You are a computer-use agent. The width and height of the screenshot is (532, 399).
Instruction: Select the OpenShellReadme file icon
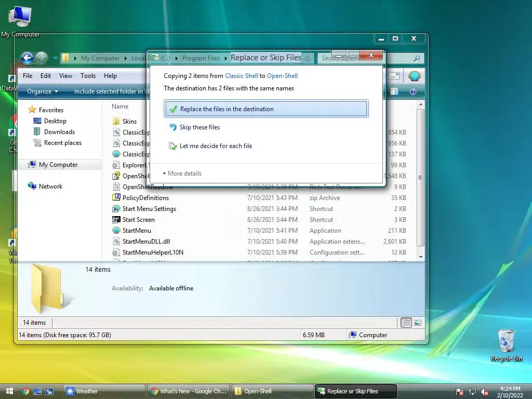[116, 187]
